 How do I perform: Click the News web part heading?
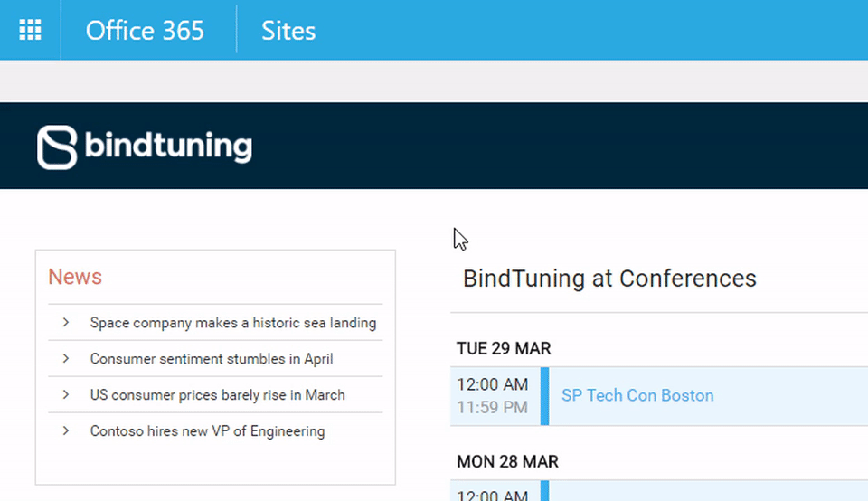coord(75,277)
